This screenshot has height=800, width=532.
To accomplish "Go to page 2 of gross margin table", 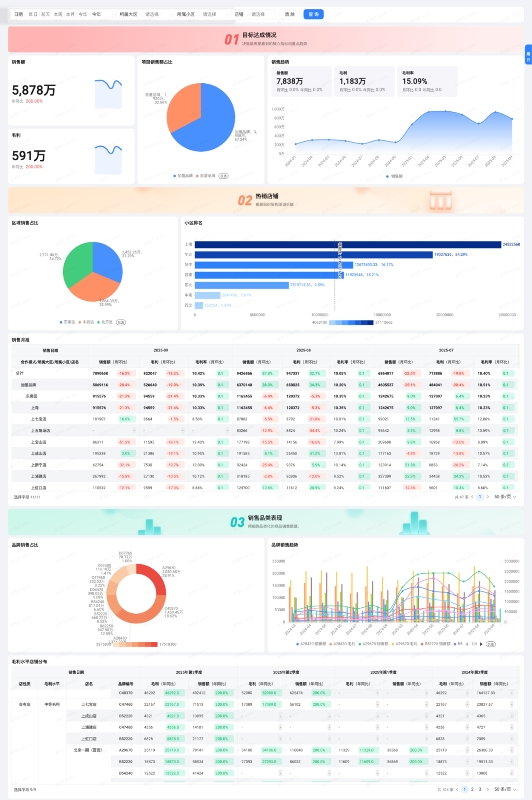I will [x=472, y=789].
